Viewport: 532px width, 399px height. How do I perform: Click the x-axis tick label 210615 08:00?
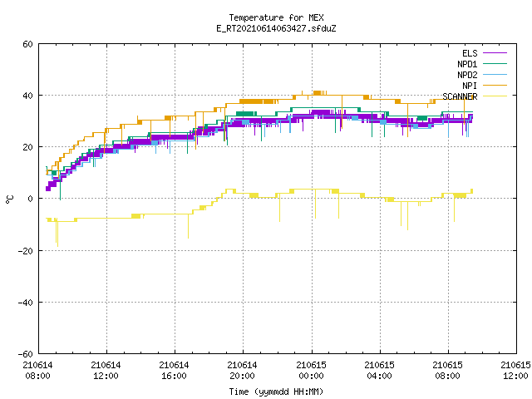447,371
